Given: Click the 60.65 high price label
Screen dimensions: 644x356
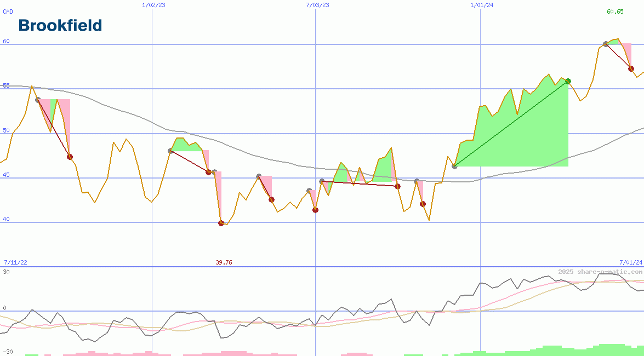Looking at the screenshot, I should (x=615, y=12).
